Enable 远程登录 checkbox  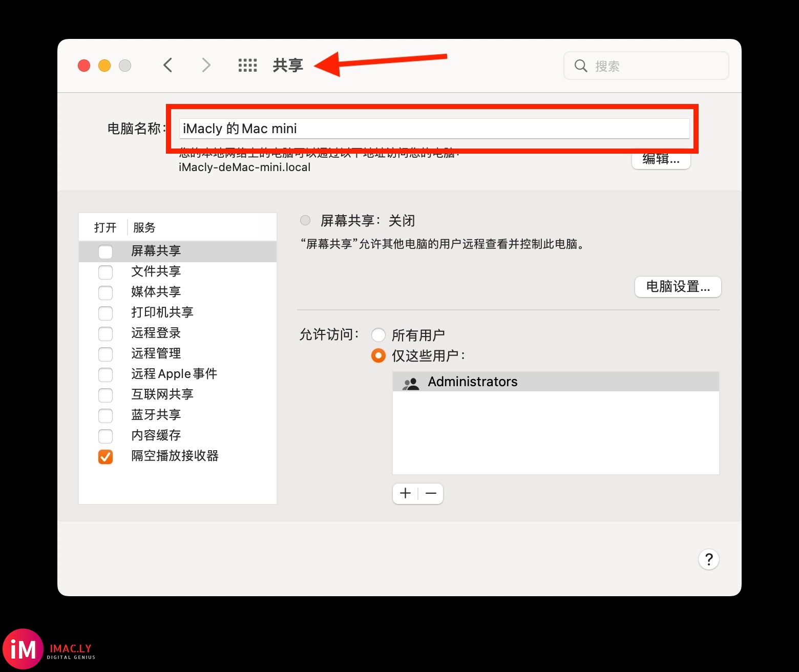tap(106, 333)
